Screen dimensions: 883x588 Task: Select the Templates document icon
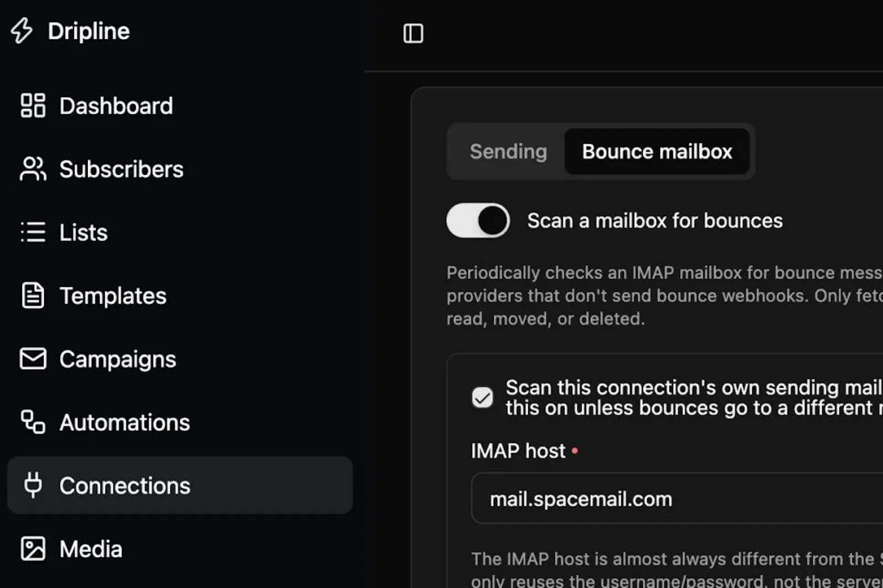click(33, 295)
